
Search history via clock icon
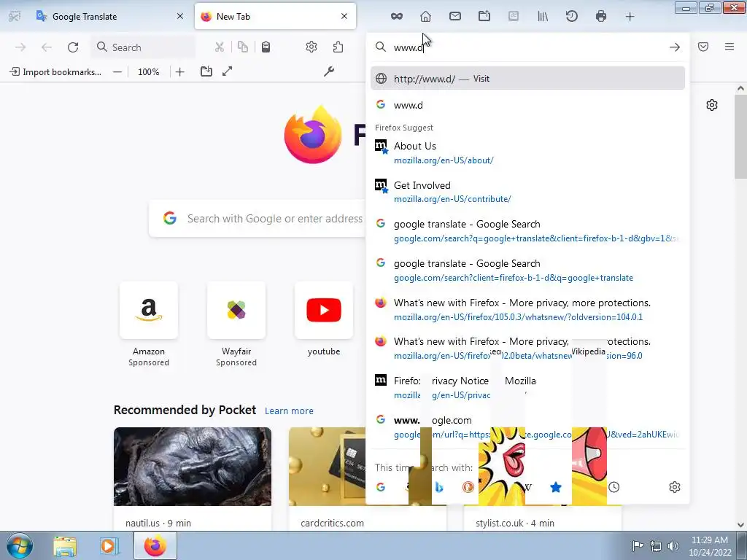click(614, 487)
